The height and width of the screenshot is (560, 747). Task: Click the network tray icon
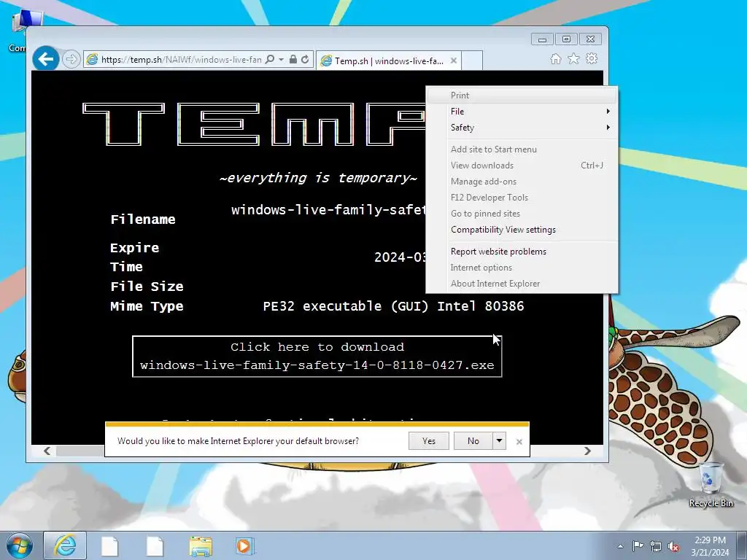656,546
